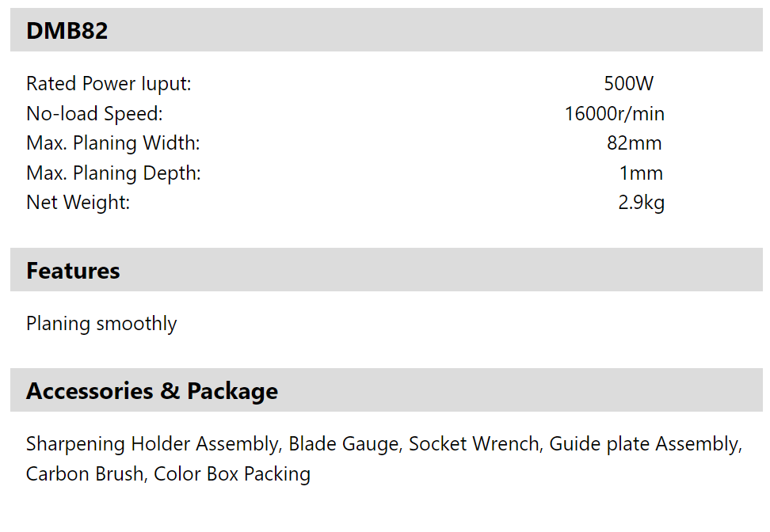770x532 pixels.
Task: Click the Color Box Packing text
Action: (x=232, y=474)
